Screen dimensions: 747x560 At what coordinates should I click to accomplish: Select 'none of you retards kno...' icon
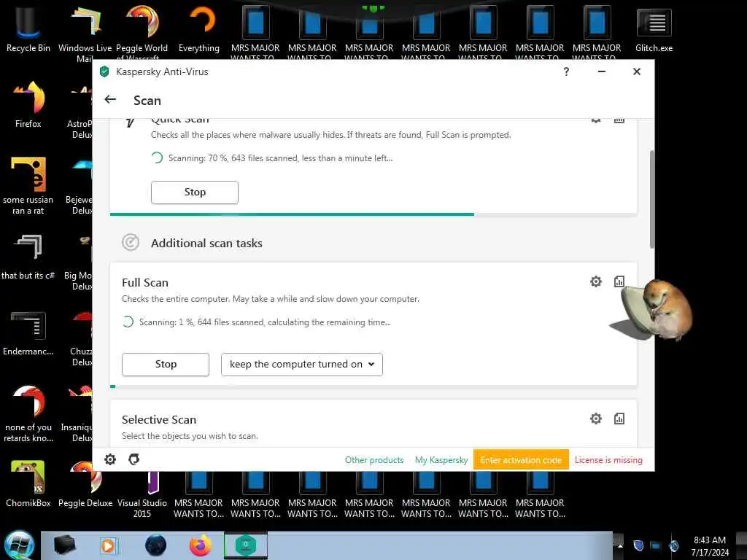[28, 413]
